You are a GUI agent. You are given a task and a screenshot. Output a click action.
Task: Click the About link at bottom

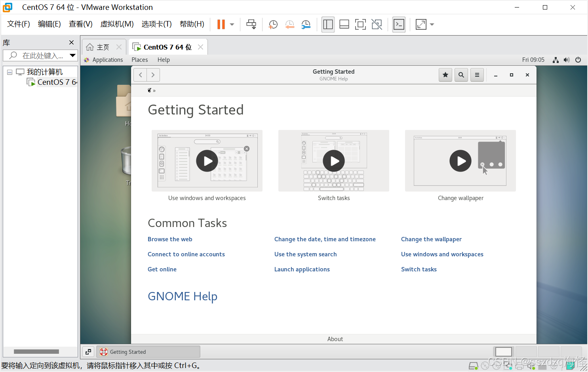tap(335, 339)
